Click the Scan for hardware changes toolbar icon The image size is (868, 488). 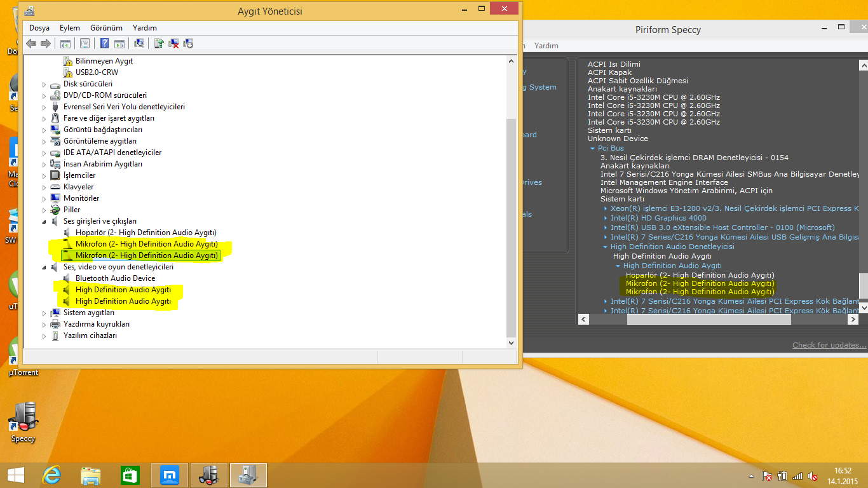tap(139, 43)
